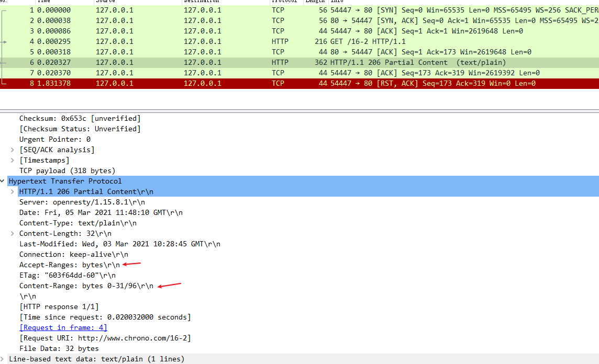Select the ETag header field
Viewport: 599px width, 364px height.
[x=68, y=276]
